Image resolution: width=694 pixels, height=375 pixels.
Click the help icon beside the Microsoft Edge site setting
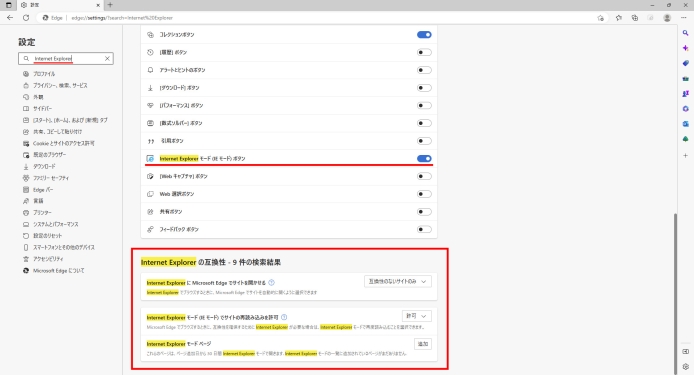click(271, 282)
